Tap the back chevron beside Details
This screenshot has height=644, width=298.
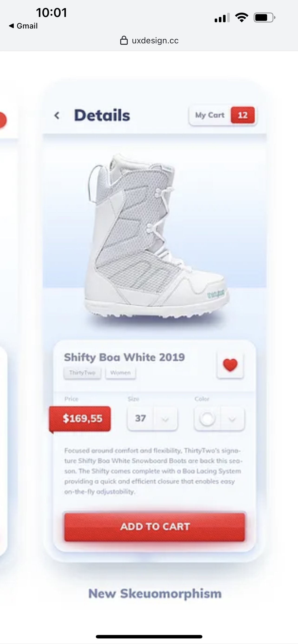[x=57, y=115]
